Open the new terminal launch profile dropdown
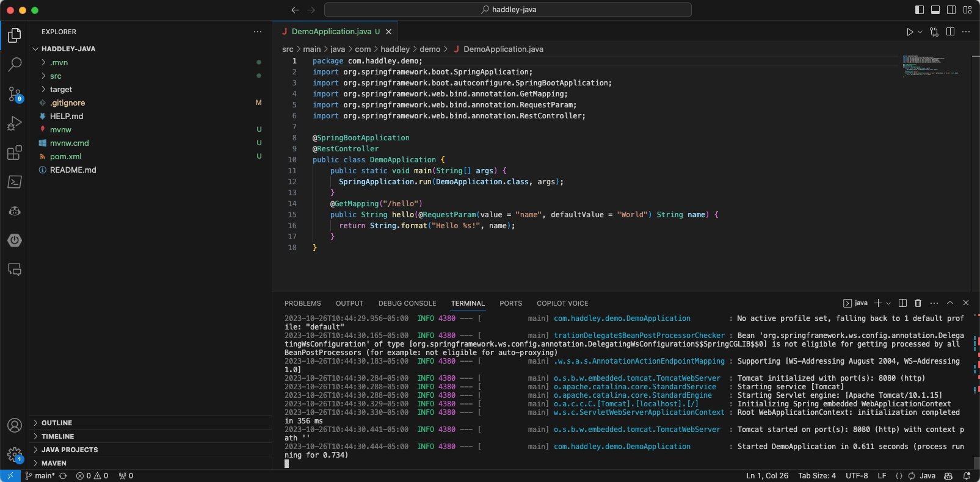Screen dimensions: 980x482 888,303
